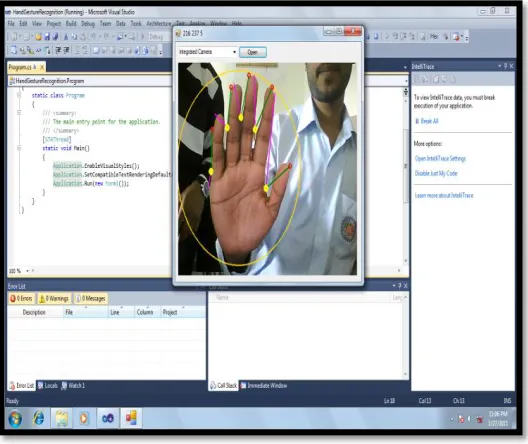Click the Uncomment Selection icon in text toolbar
Image resolution: width=528 pixels, height=444 pixels.
pyautogui.click(x=86, y=50)
